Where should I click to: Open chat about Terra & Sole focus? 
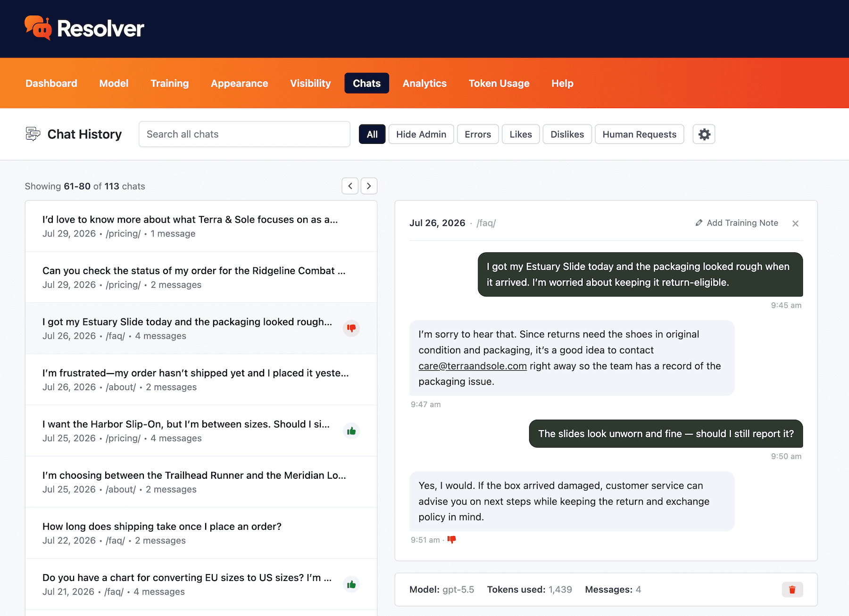point(201,226)
